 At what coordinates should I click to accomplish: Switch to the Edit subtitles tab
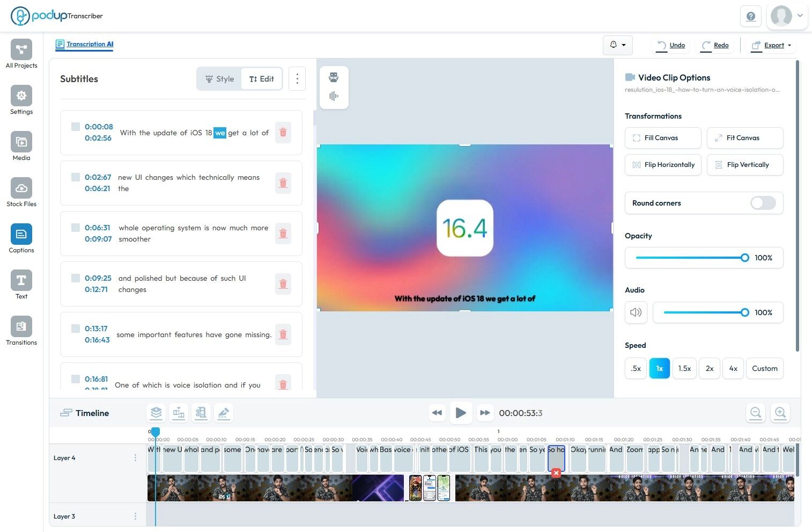pyautogui.click(x=262, y=79)
